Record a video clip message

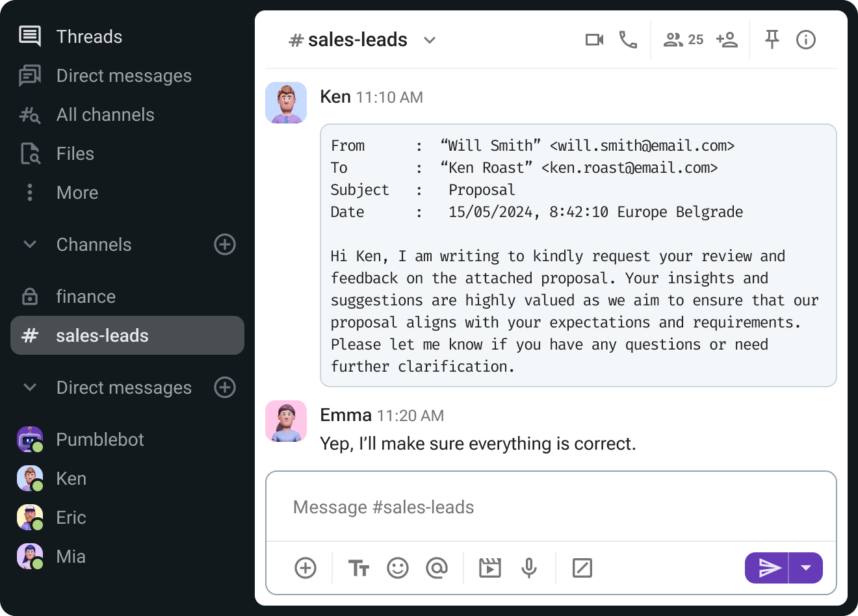[x=490, y=568]
